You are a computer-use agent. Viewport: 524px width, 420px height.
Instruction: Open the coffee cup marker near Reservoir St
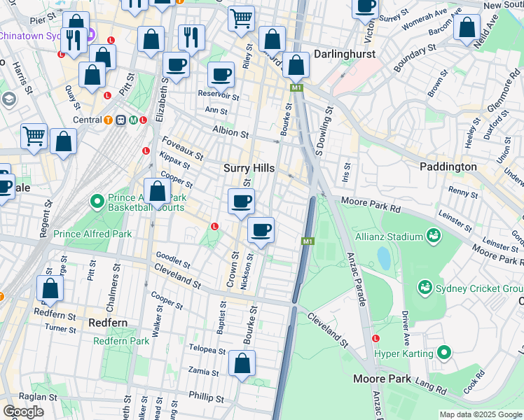point(221,74)
